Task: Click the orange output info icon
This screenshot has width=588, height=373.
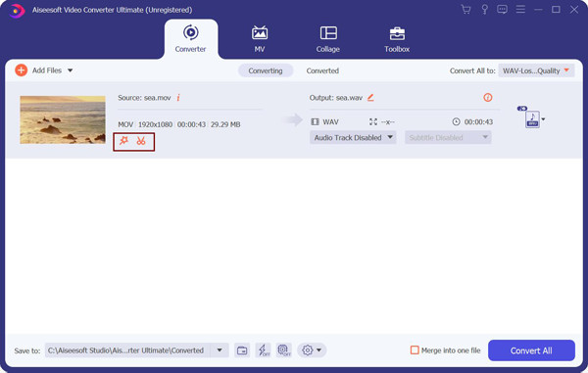Action: click(487, 97)
